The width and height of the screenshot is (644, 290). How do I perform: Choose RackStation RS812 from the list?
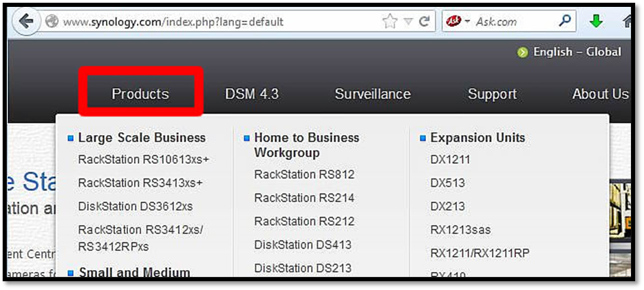tap(304, 174)
